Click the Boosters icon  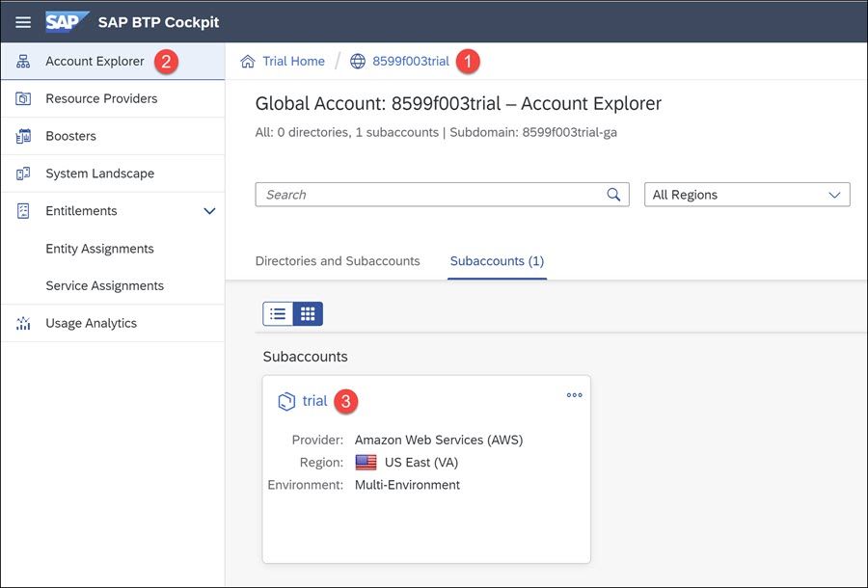tap(23, 136)
